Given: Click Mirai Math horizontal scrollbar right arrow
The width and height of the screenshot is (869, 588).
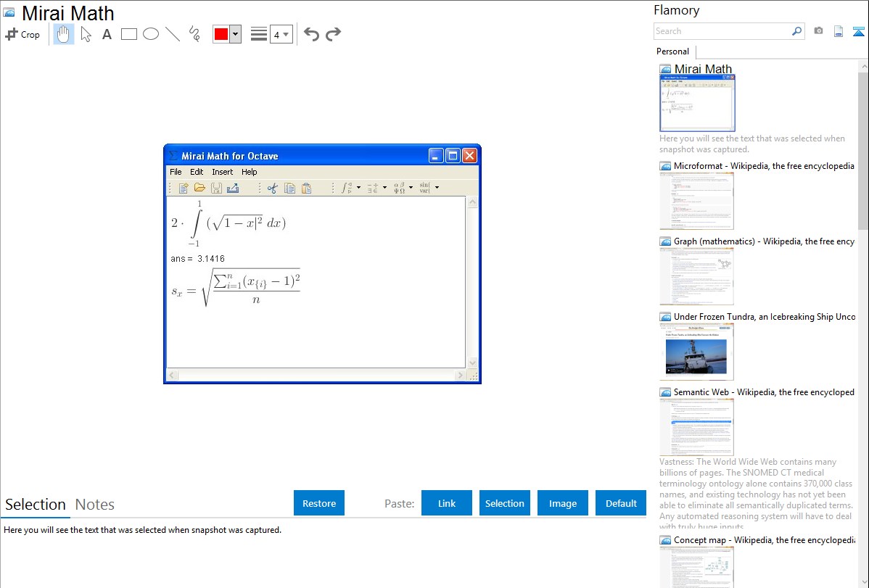Looking at the screenshot, I should click(x=460, y=375).
